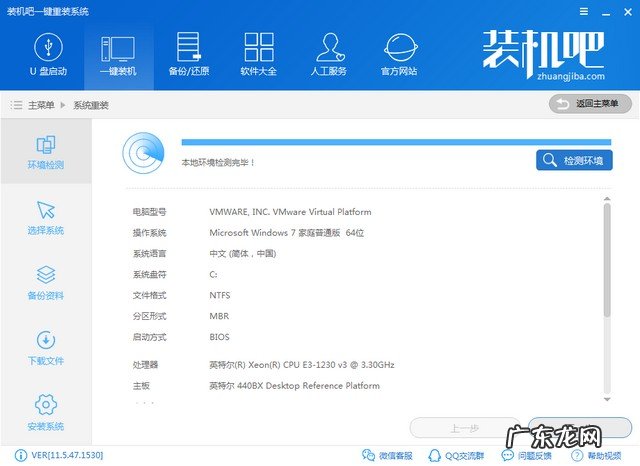
Task: Click the 装机吧 zhuangjiba.com logo
Action: click(544, 55)
